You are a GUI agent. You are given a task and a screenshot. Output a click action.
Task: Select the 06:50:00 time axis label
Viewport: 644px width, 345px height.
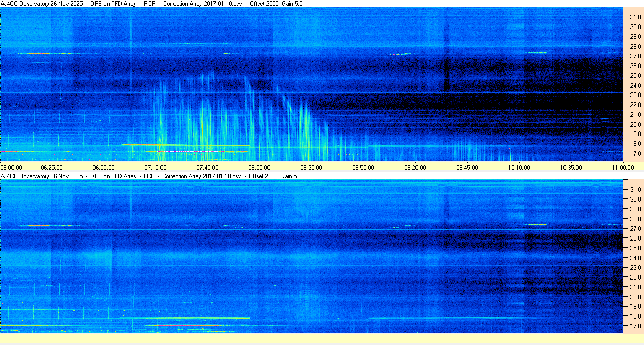pyautogui.click(x=103, y=167)
